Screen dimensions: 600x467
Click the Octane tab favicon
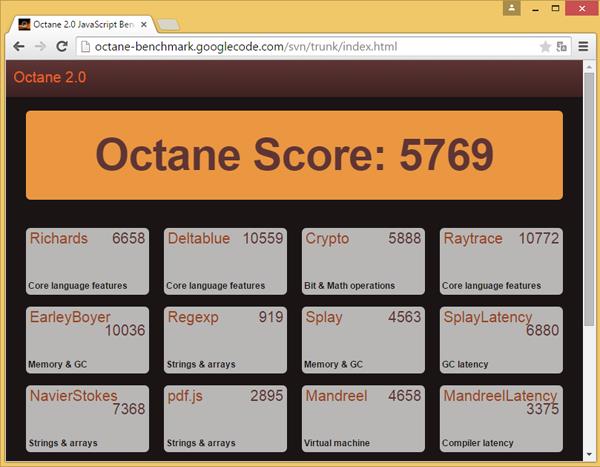(x=24, y=24)
